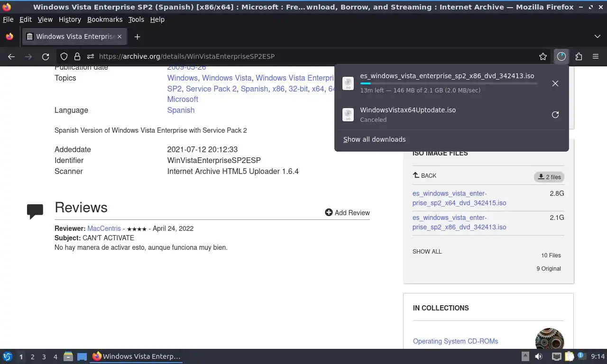The width and height of the screenshot is (607, 364).
Task: Click the SP2 topic link
Action: tap(175, 89)
